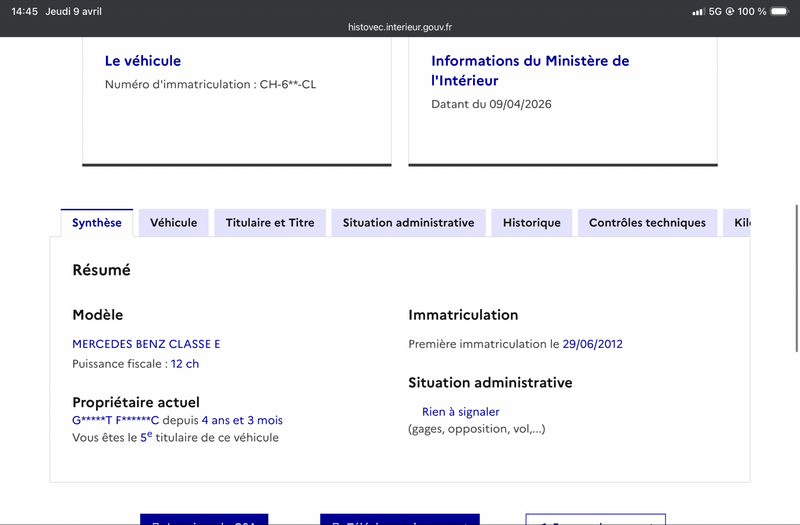Select the Synthèse tab
The height and width of the screenshot is (525, 800).
click(x=97, y=223)
